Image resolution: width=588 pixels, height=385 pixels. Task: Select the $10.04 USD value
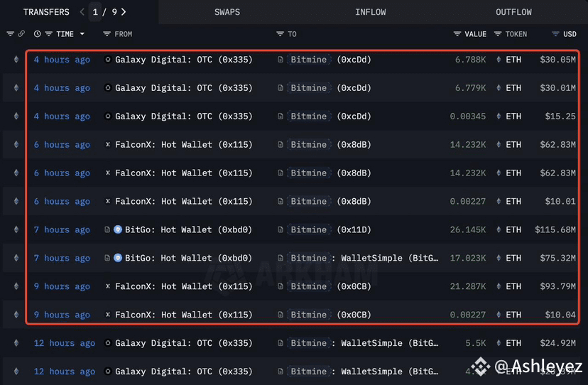point(560,315)
